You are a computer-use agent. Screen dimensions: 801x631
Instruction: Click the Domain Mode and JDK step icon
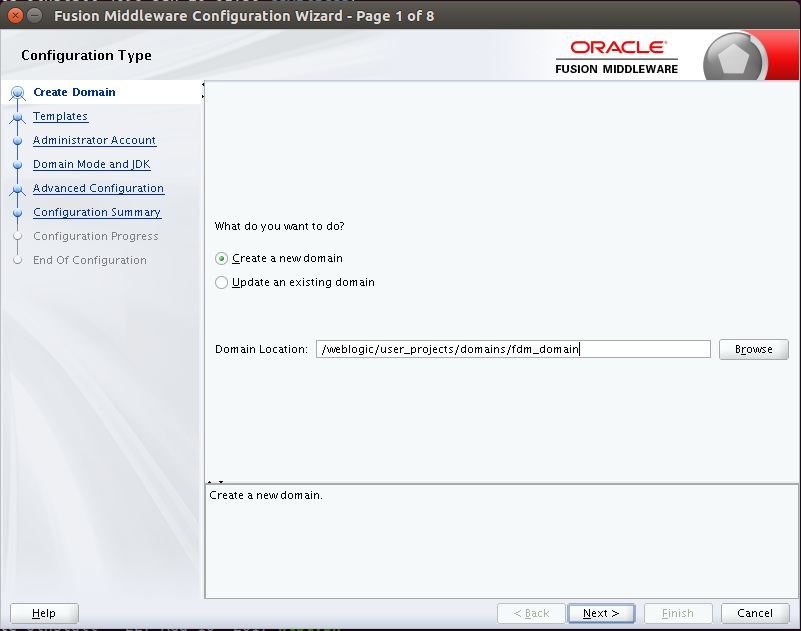coord(17,164)
